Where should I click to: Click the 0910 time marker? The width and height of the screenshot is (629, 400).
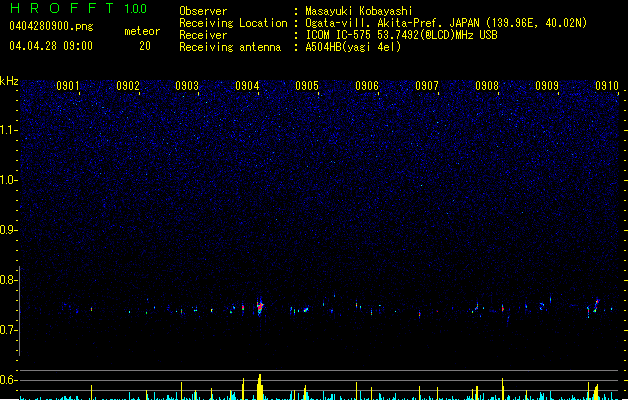(607, 86)
